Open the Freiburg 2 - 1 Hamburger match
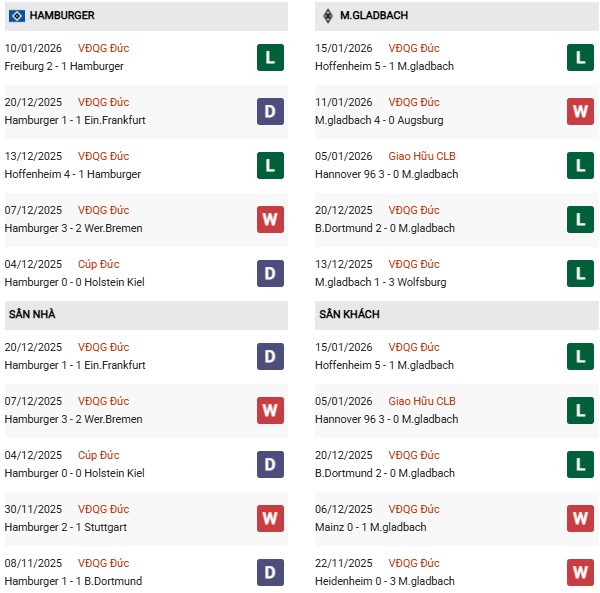The width and height of the screenshot is (600, 593). pyautogui.click(x=64, y=66)
